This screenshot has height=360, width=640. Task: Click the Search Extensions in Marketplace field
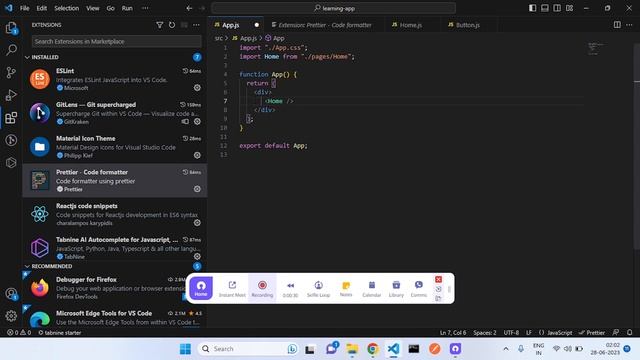(117, 41)
